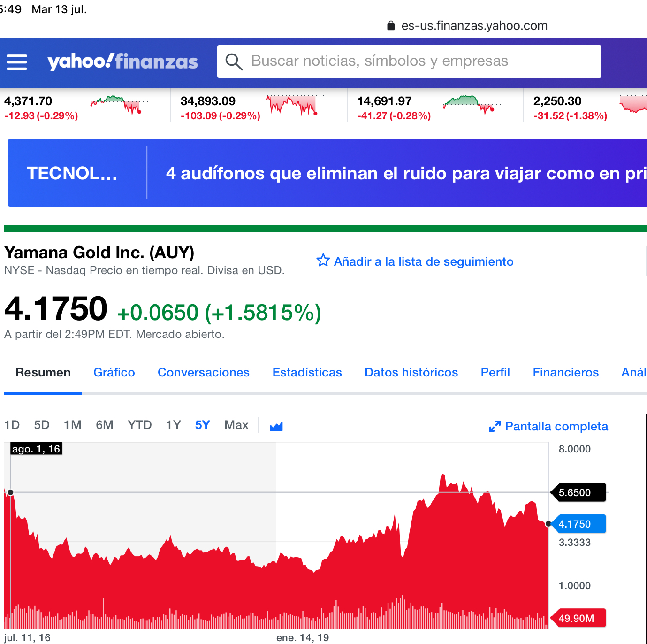Click the 4.1750 current price chart label
Image resolution: width=647 pixels, height=644 pixels.
(x=579, y=524)
